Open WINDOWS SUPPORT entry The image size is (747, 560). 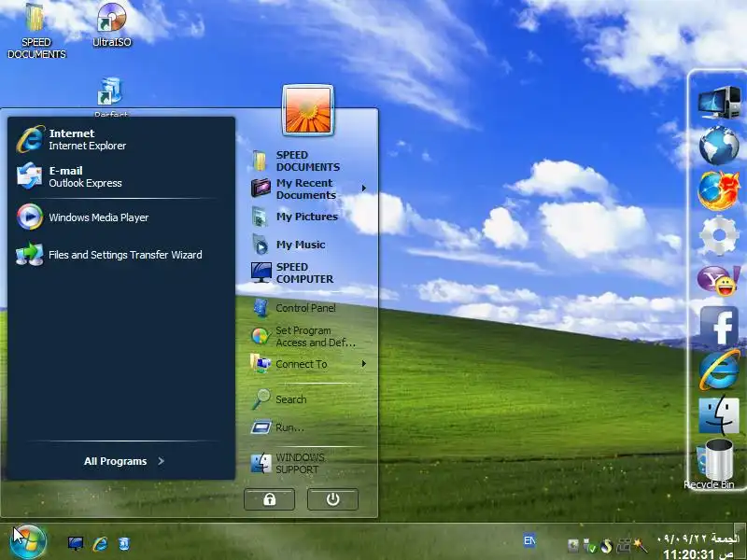click(x=307, y=463)
